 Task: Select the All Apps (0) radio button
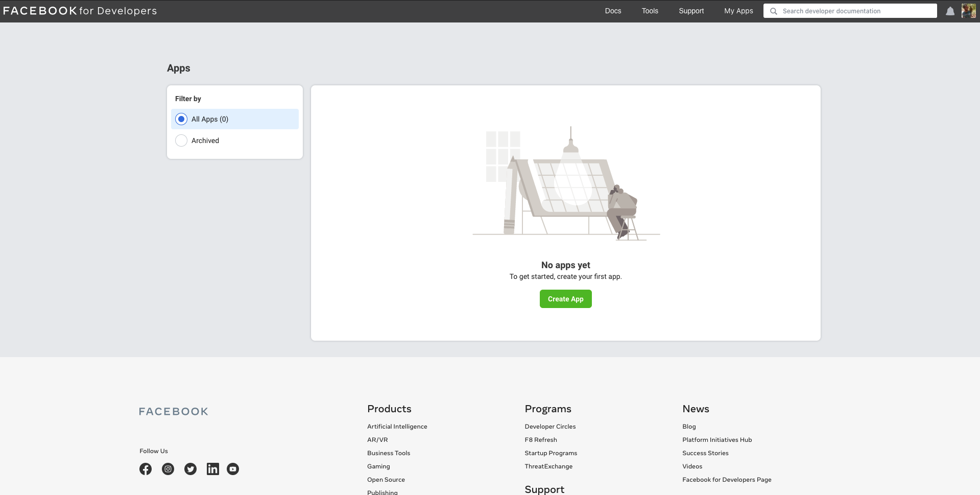click(x=181, y=119)
